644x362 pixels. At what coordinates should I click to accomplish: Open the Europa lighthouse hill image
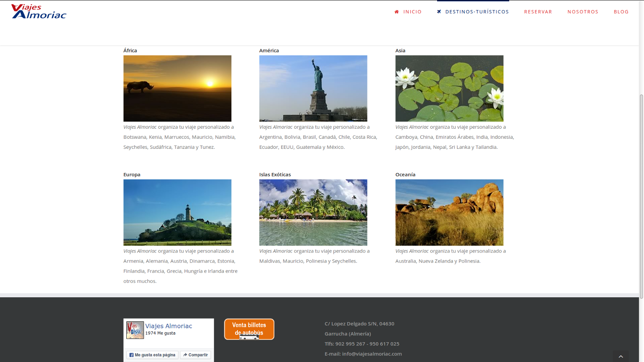tap(177, 212)
